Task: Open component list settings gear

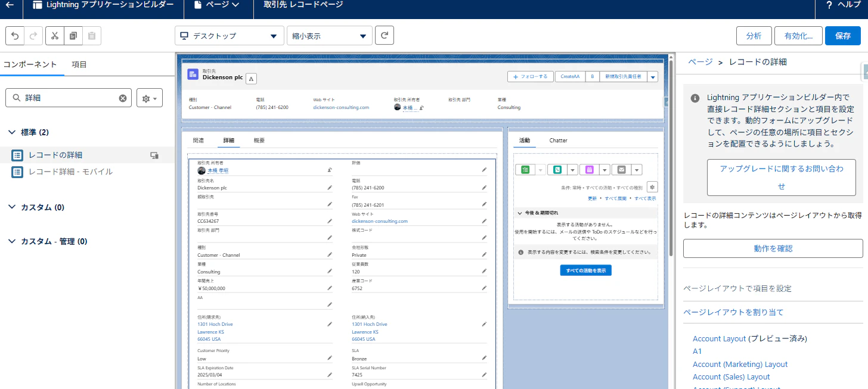Action: (x=149, y=98)
